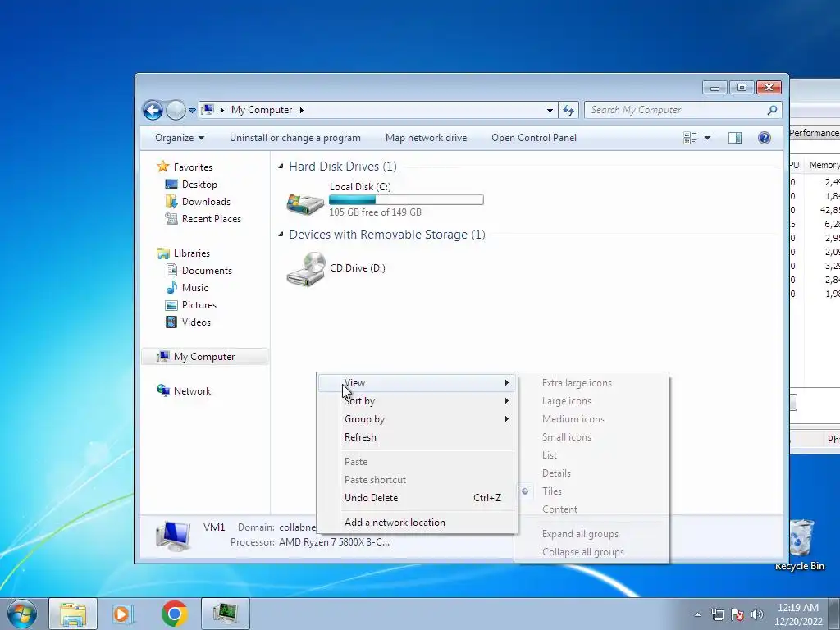The image size is (840, 630).
Task: Open the Group by submenu
Action: tap(416, 419)
